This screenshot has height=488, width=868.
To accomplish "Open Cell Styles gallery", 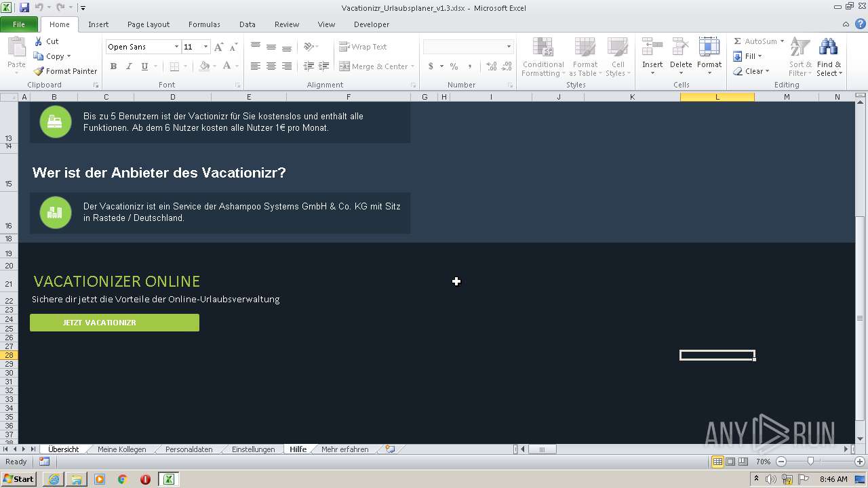I will pyautogui.click(x=617, y=57).
